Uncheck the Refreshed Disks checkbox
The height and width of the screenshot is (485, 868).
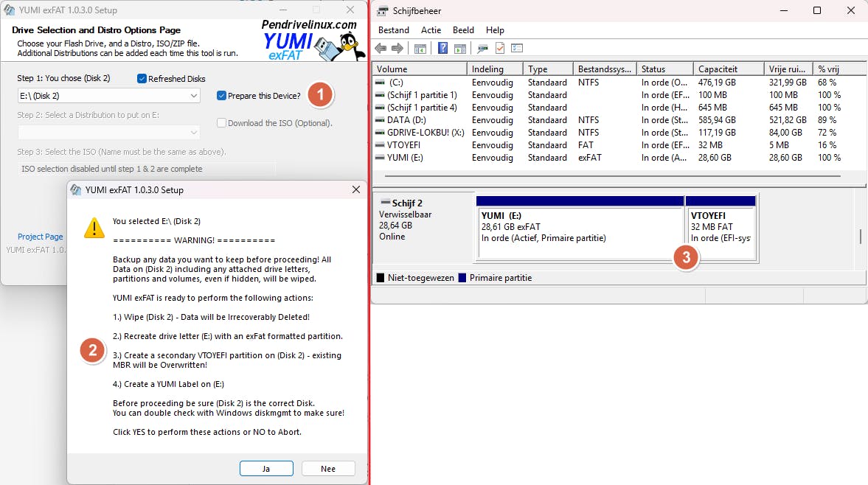(x=142, y=79)
